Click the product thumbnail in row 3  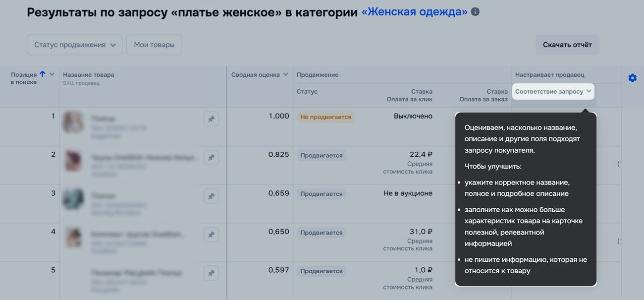(73, 199)
